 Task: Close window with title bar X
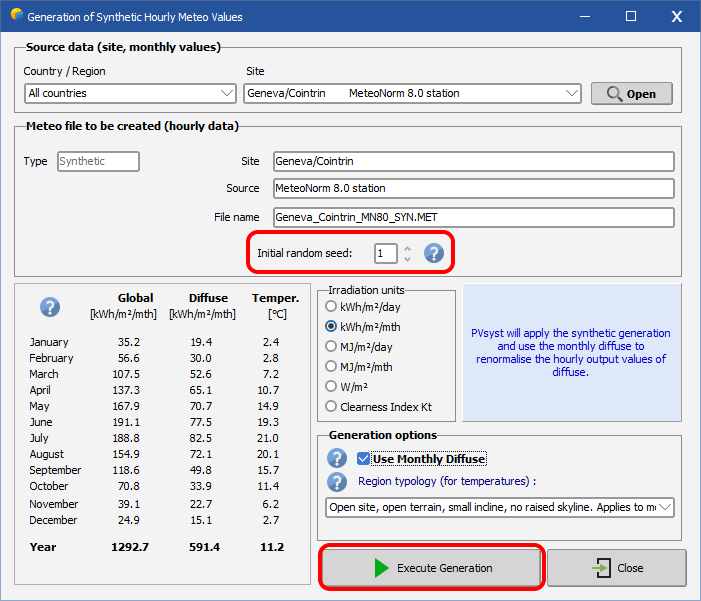[676, 17]
